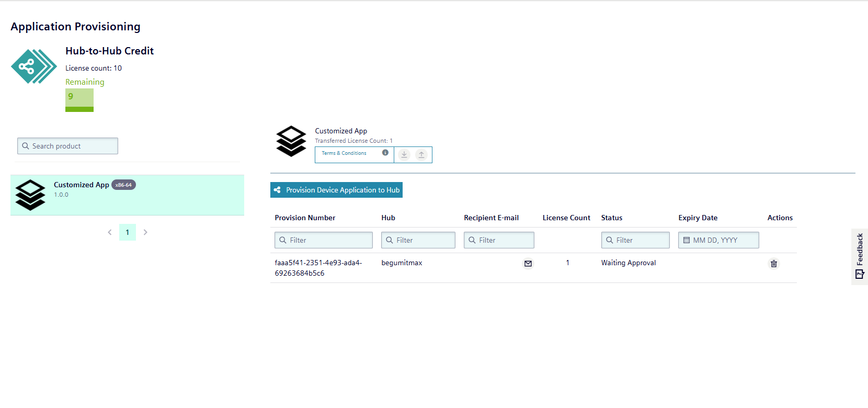The image size is (868, 408).
Task: Open the Expiry Date picker field
Action: coord(719,240)
